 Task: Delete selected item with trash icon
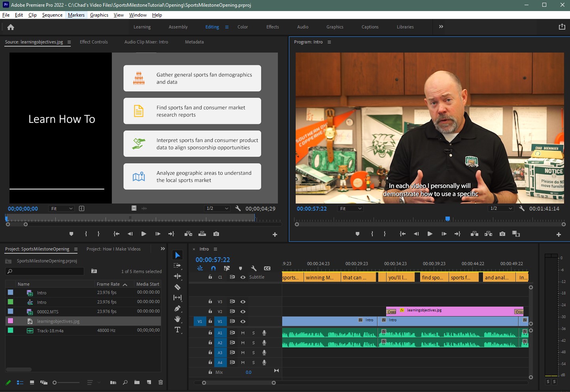pos(160,382)
